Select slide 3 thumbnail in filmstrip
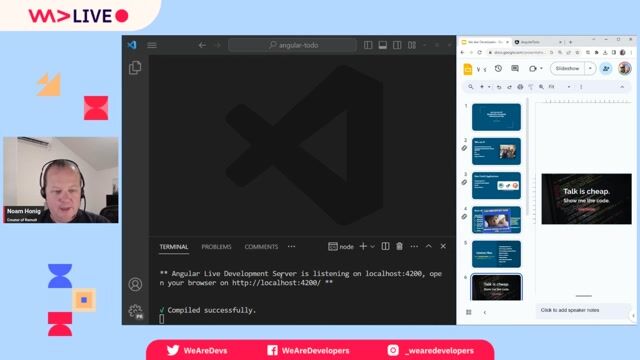Image resolution: width=640 pixels, height=360 pixels. pyautogui.click(x=496, y=186)
